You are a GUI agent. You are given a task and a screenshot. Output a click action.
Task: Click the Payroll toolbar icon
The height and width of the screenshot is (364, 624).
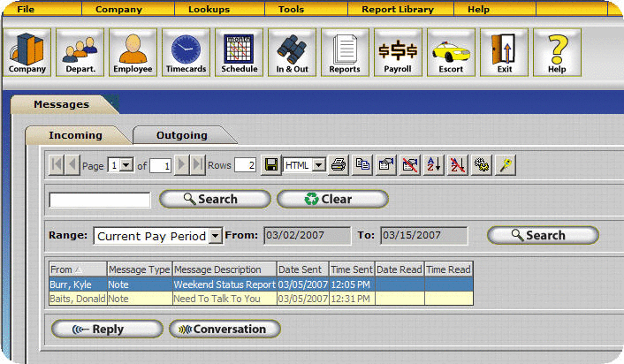click(x=398, y=51)
